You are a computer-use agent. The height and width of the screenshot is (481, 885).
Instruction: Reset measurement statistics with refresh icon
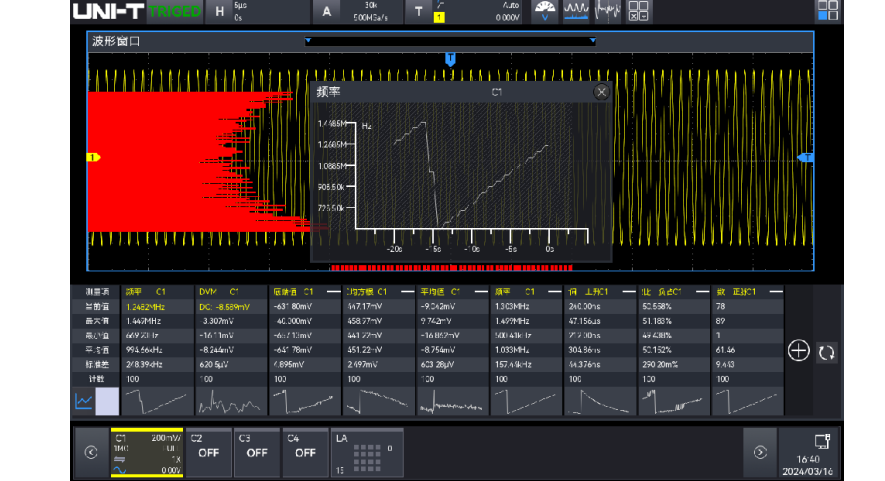(x=826, y=352)
